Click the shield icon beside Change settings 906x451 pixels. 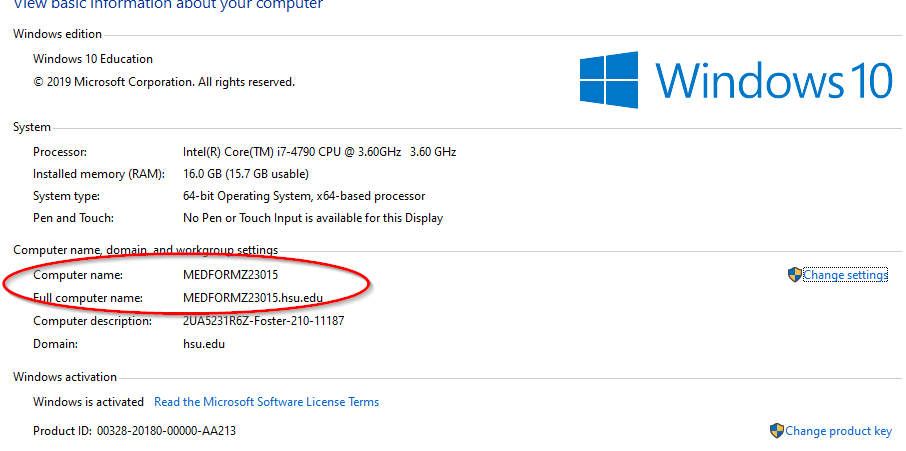click(794, 275)
